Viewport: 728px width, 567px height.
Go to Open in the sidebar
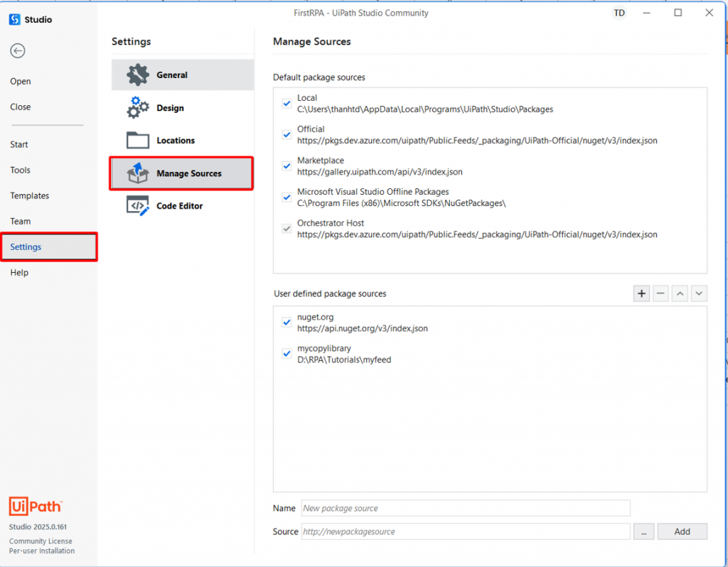click(x=21, y=81)
